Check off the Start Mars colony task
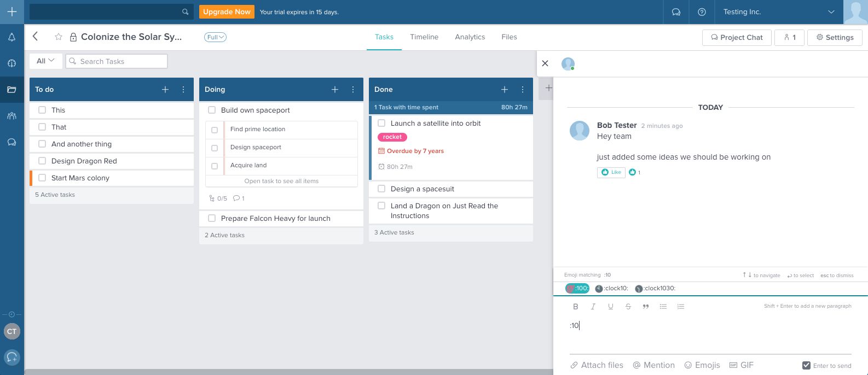 42,178
